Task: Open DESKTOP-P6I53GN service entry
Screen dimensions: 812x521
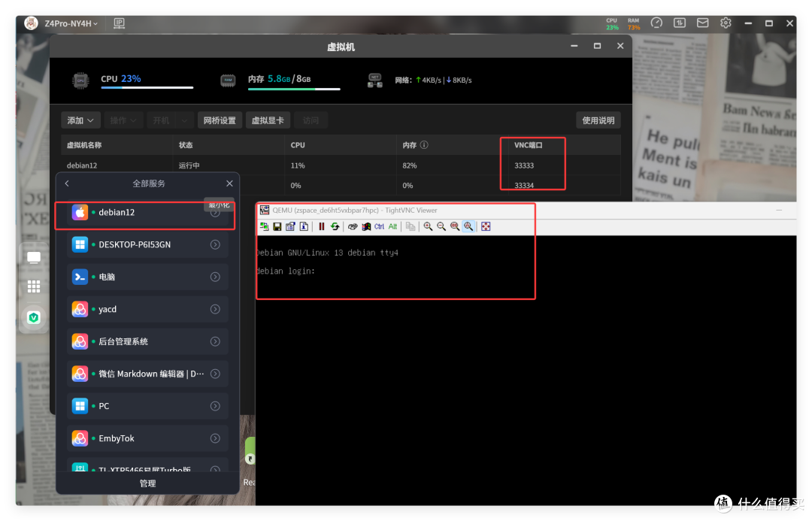Action: (147, 244)
